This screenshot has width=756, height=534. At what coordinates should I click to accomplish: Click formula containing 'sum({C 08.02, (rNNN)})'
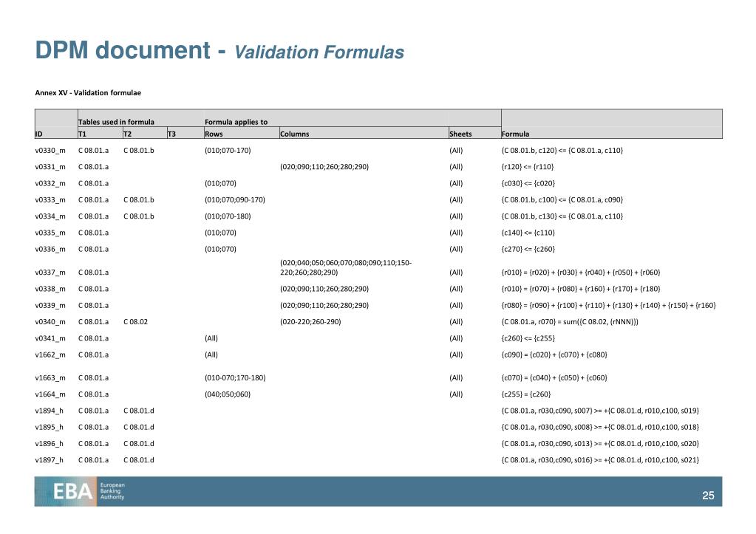point(570,321)
